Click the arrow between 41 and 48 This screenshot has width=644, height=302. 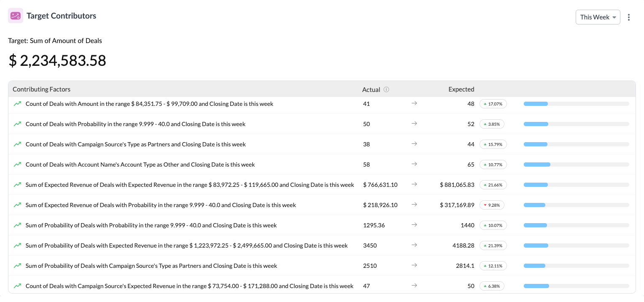(x=414, y=104)
